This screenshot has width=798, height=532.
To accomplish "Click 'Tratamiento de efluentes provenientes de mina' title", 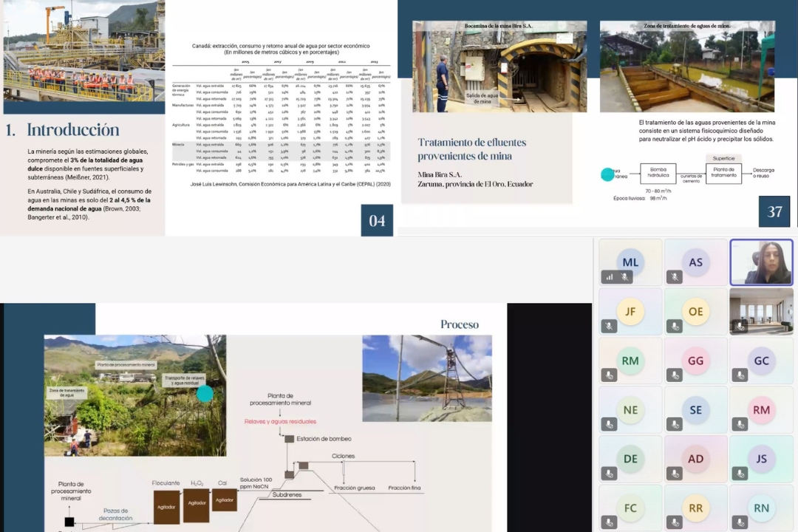I will coord(471,149).
